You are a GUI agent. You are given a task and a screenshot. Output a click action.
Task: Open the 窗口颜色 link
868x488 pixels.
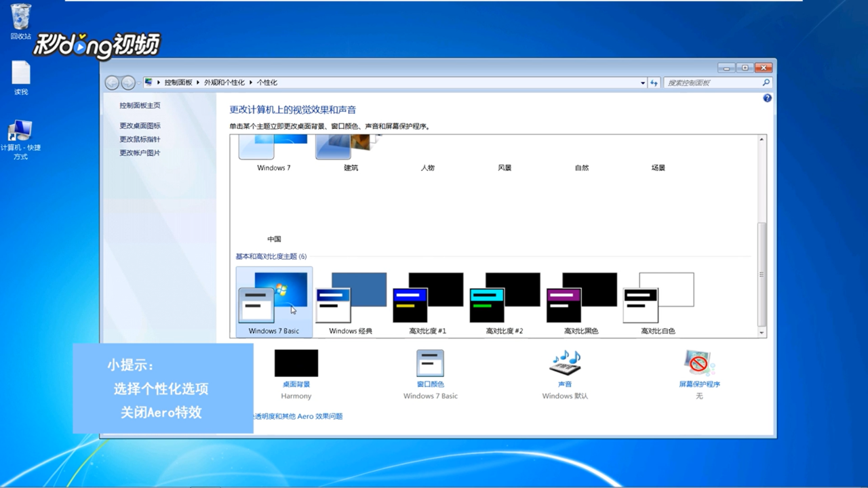430,384
